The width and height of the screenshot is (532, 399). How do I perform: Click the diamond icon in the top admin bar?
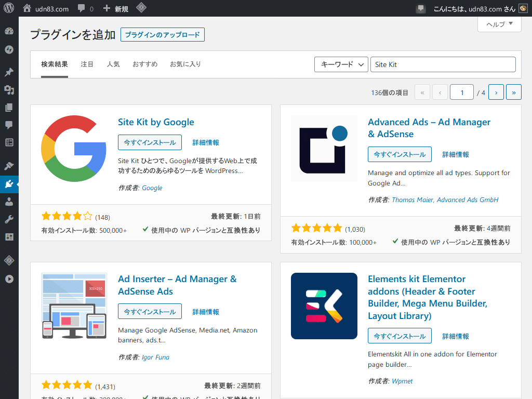(141, 8)
